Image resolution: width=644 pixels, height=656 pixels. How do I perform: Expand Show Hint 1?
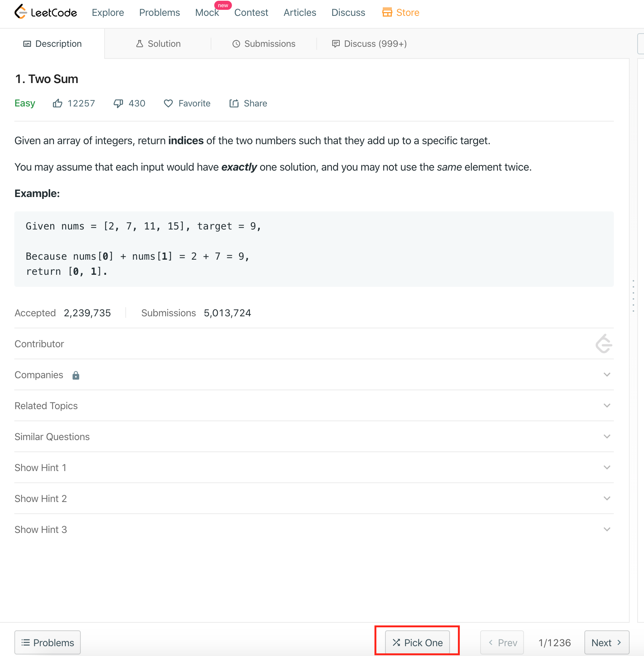tap(607, 468)
